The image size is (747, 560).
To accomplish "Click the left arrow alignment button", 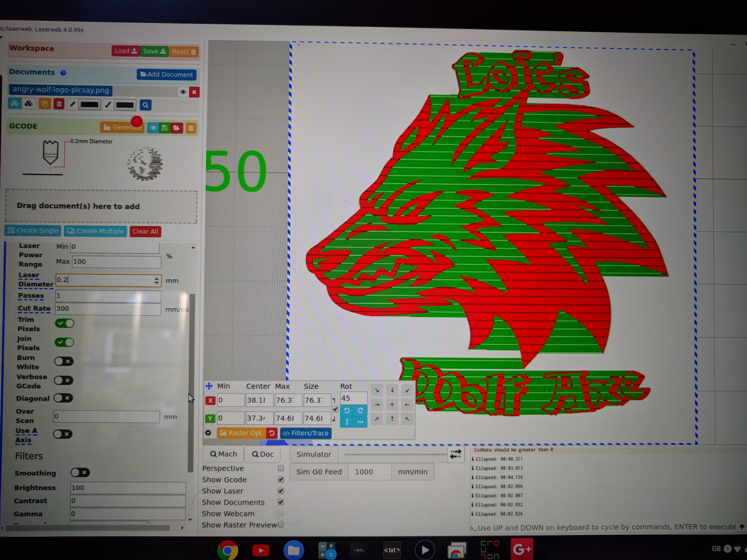I will [x=407, y=404].
